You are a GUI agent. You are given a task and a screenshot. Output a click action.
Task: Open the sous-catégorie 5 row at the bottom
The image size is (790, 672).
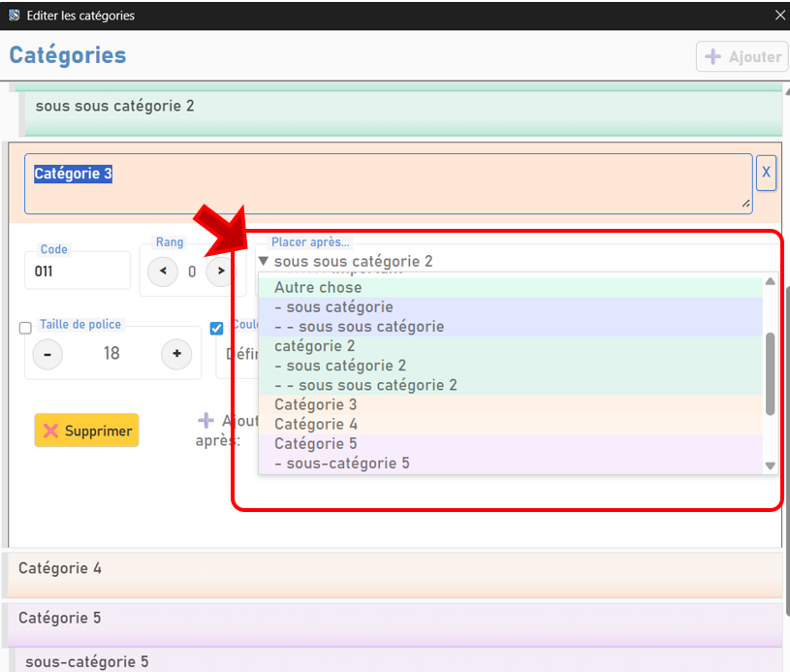pyautogui.click(x=398, y=660)
